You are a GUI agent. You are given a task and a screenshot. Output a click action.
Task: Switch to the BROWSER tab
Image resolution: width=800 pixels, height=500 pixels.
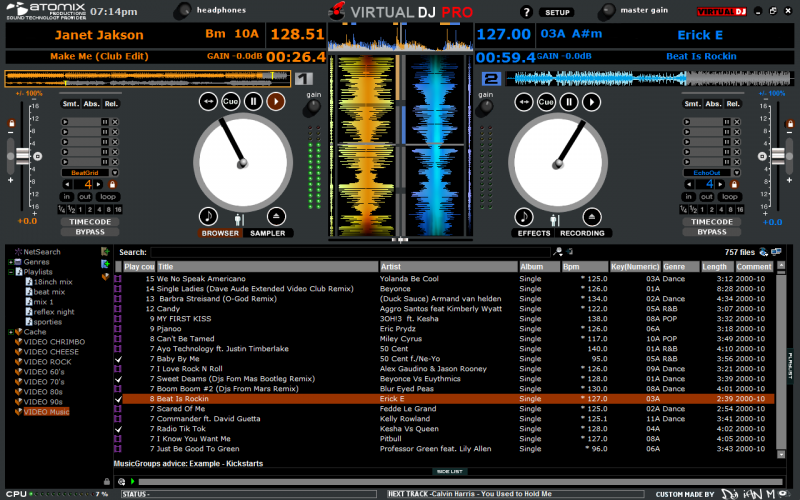tap(220, 233)
